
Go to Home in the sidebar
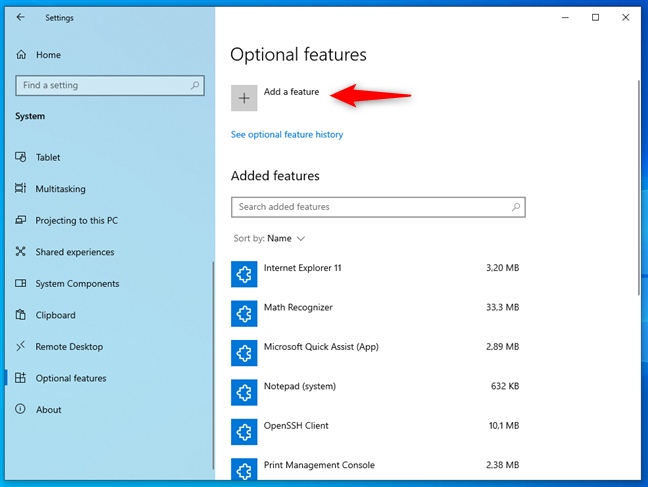click(x=48, y=55)
